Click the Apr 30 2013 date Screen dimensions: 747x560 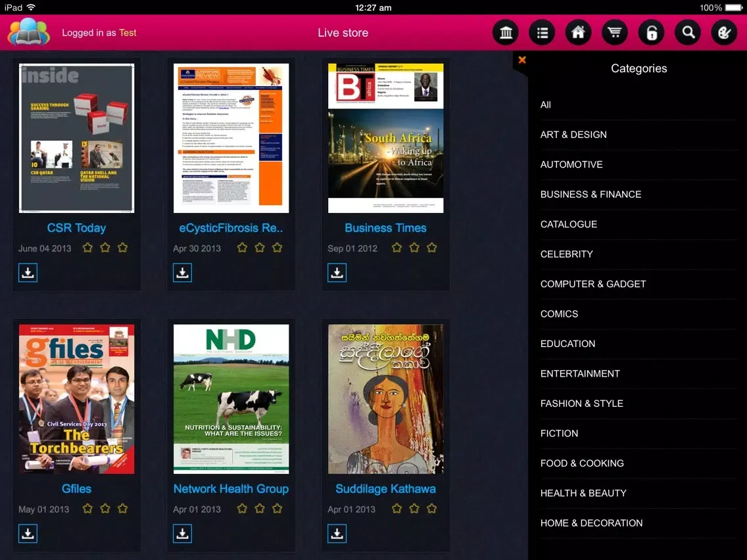point(197,248)
